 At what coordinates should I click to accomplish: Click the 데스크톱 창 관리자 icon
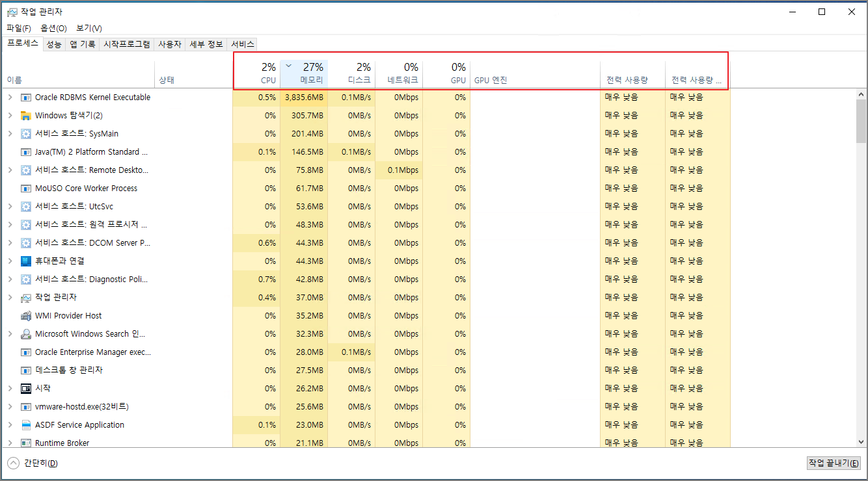pyautogui.click(x=26, y=370)
